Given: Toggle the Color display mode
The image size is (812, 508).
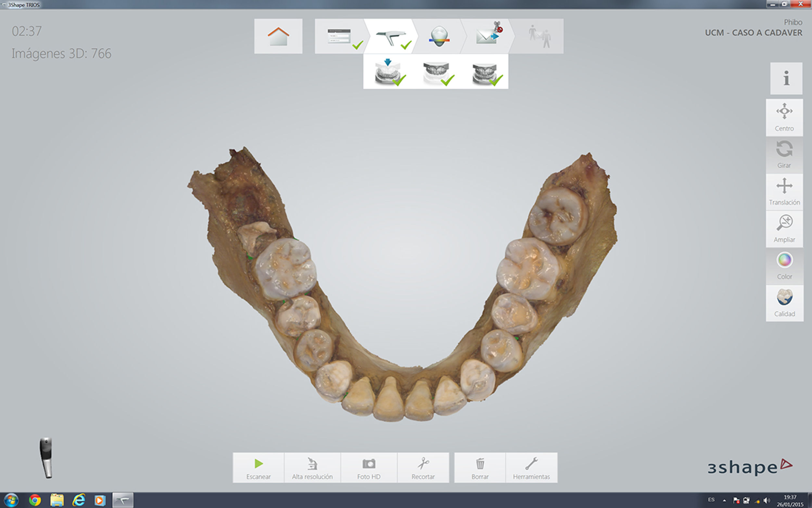Looking at the screenshot, I should pos(784,266).
